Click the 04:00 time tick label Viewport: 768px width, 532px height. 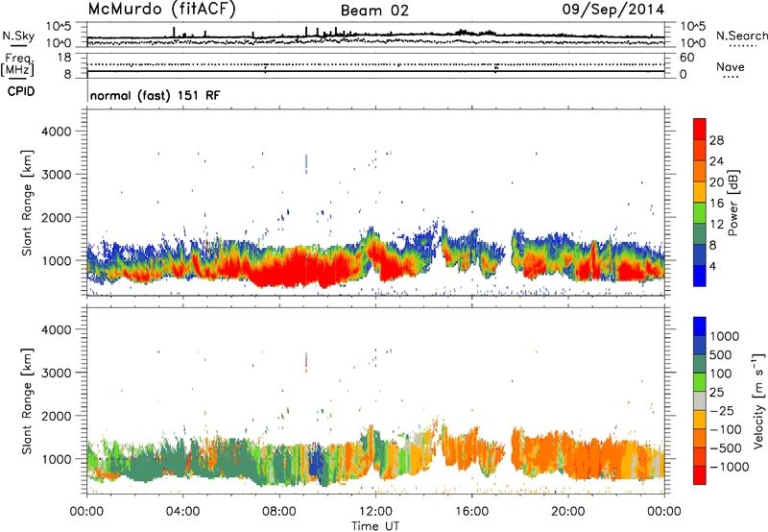pos(182,512)
